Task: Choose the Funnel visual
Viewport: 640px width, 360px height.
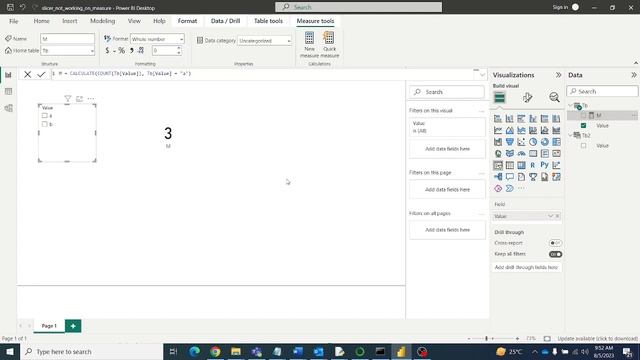Action: click(x=510, y=142)
